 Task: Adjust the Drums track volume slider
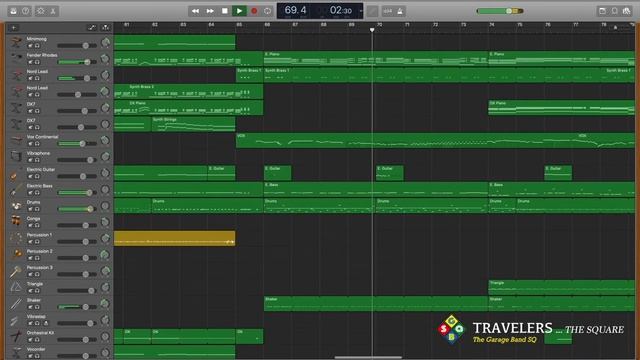77,209
